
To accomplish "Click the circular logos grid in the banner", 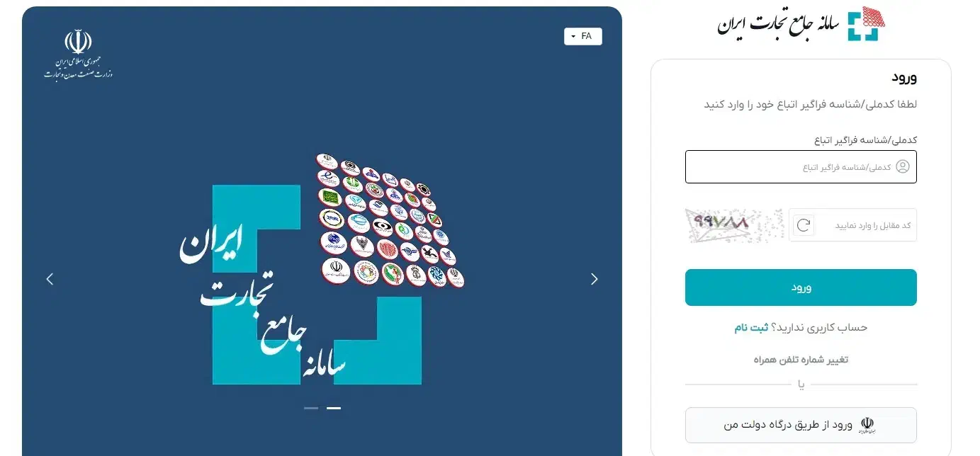I will [x=390, y=220].
